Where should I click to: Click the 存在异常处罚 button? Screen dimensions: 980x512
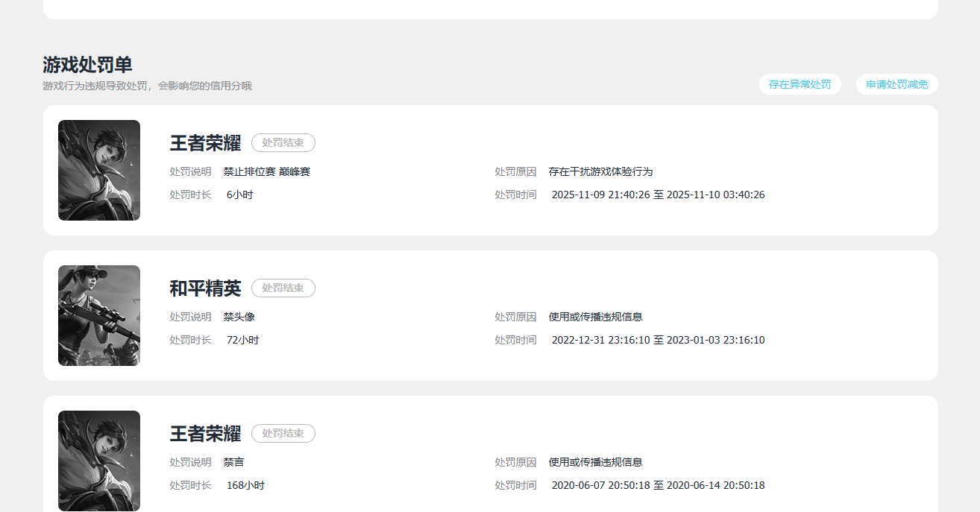pos(800,84)
